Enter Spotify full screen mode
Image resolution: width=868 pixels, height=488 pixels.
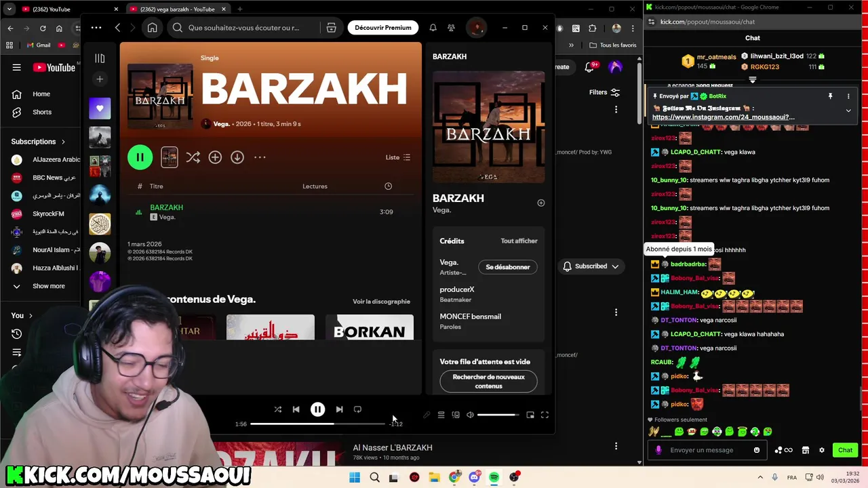click(545, 415)
